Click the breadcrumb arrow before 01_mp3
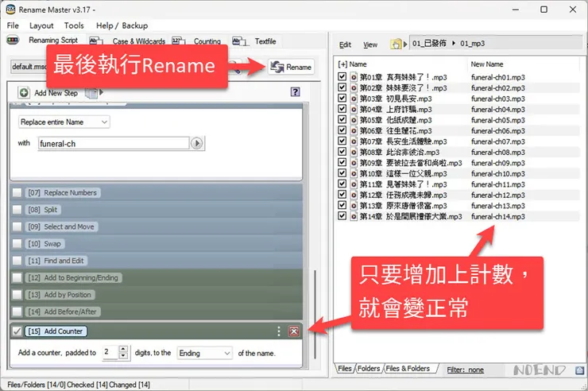The width and height of the screenshot is (588, 391). 454,44
